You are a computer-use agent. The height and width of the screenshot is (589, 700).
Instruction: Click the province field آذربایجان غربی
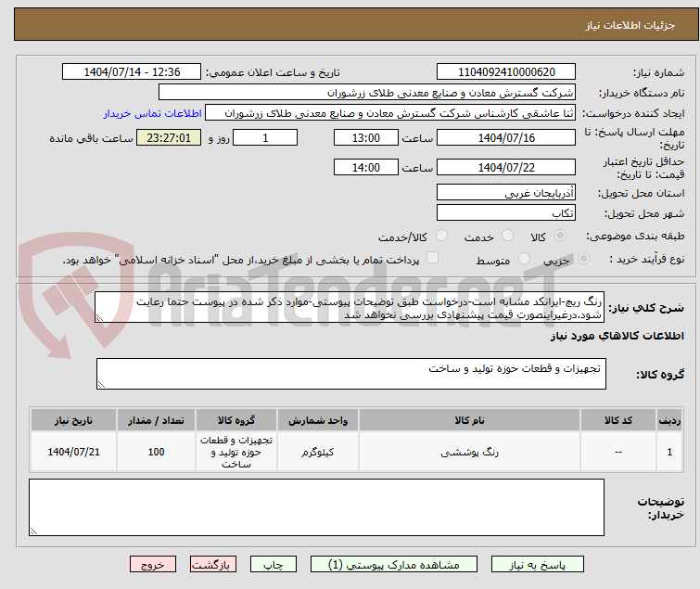tap(506, 192)
